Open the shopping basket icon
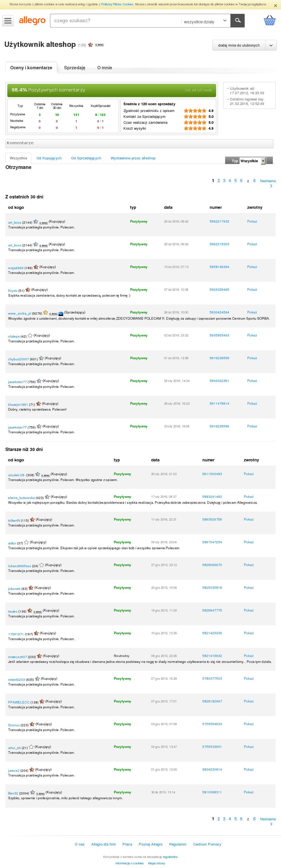 (269, 20)
